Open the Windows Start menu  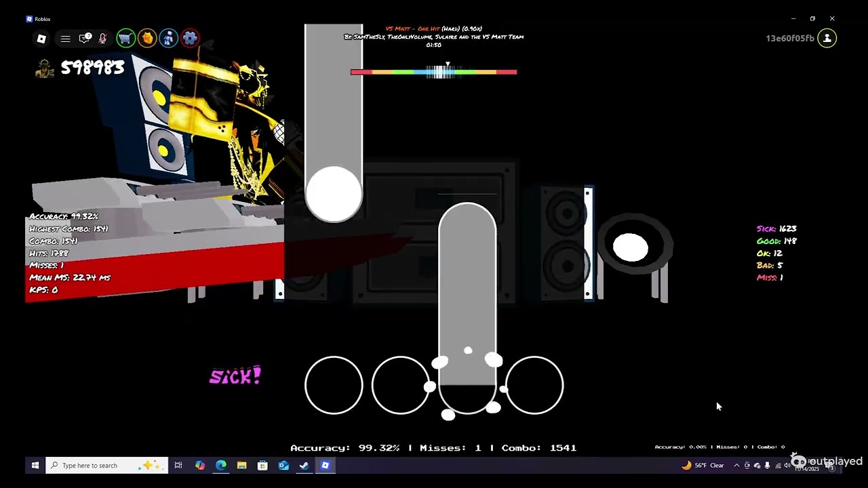[x=35, y=466]
